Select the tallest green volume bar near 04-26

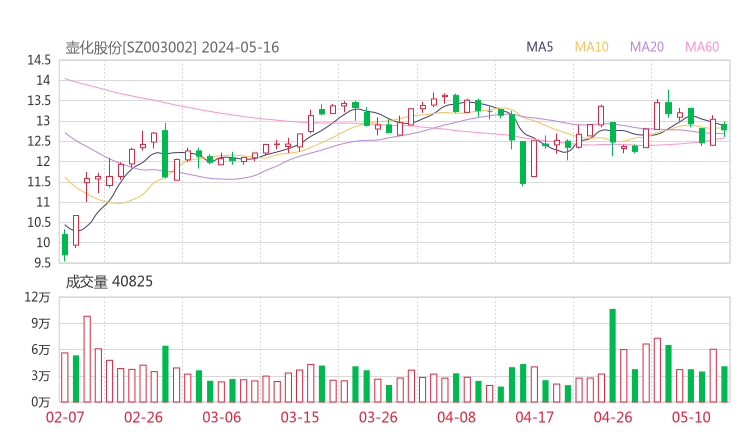click(613, 355)
